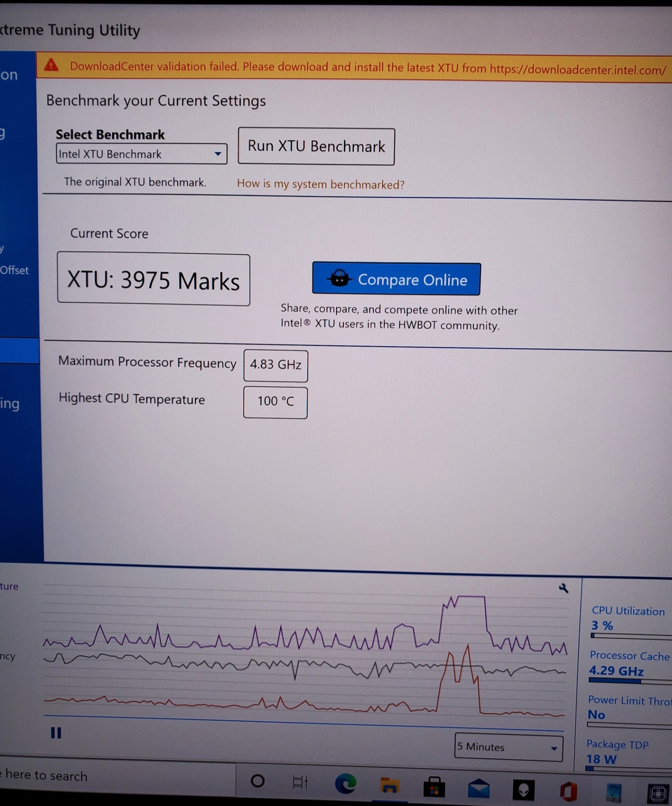672x806 pixels.
Task: Expand the 5 Minutes time range dropdown
Action: [x=508, y=747]
